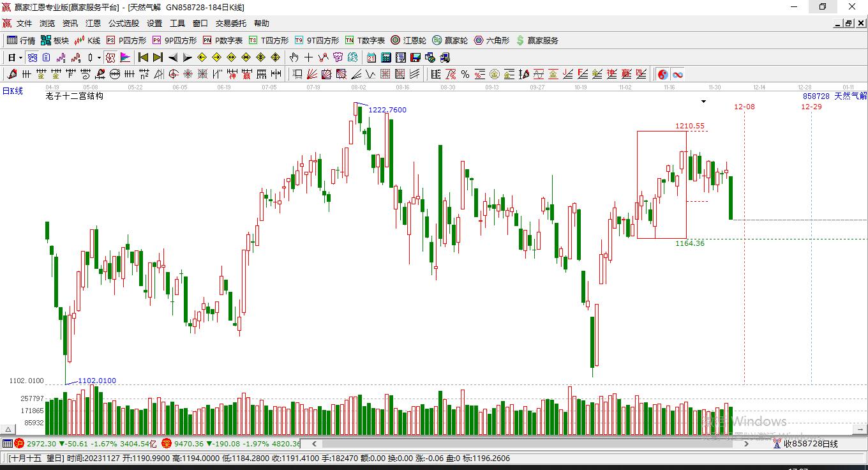868x470 pixels.
Task: Select the green 1164.36 price label
Action: (x=690, y=243)
